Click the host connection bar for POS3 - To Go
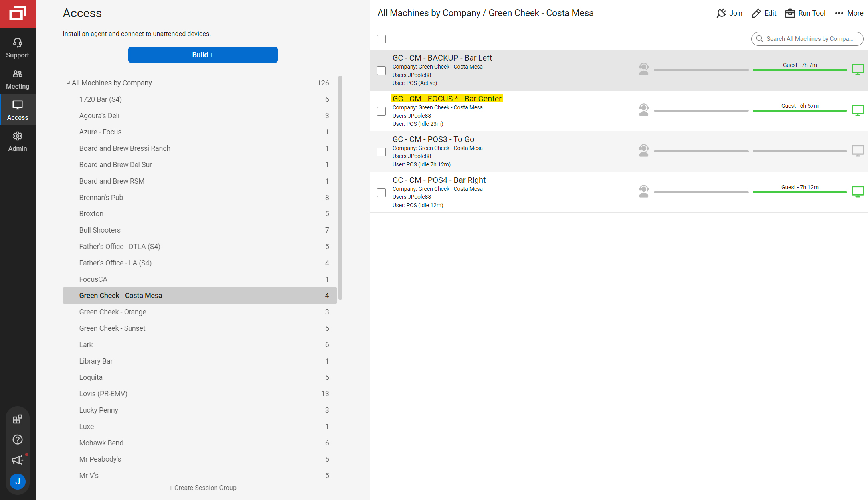This screenshot has height=500, width=868. [x=701, y=151]
